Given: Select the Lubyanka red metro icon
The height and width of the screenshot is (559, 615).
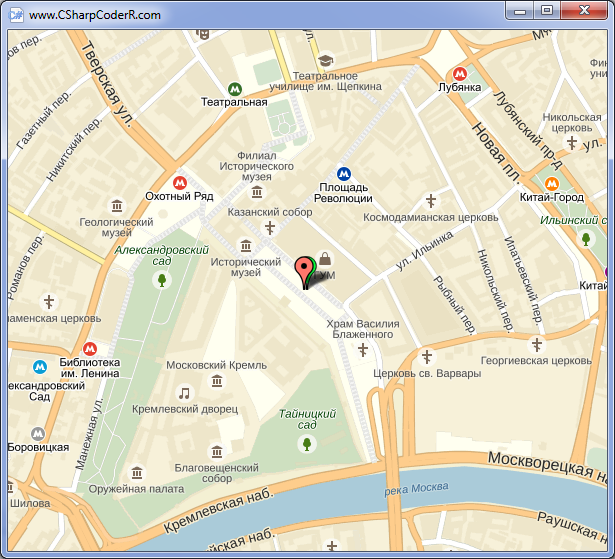Looking at the screenshot, I should pyautogui.click(x=460, y=73).
